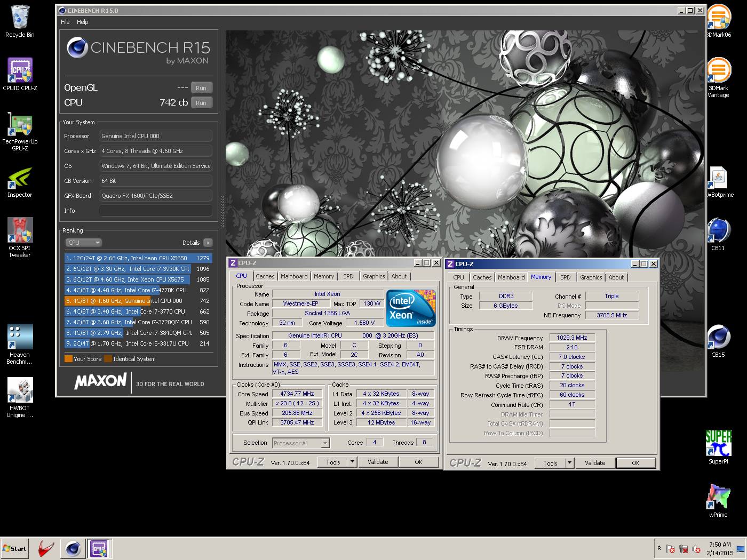
Task: Click Validate in right CPU-Z window
Action: (x=595, y=463)
